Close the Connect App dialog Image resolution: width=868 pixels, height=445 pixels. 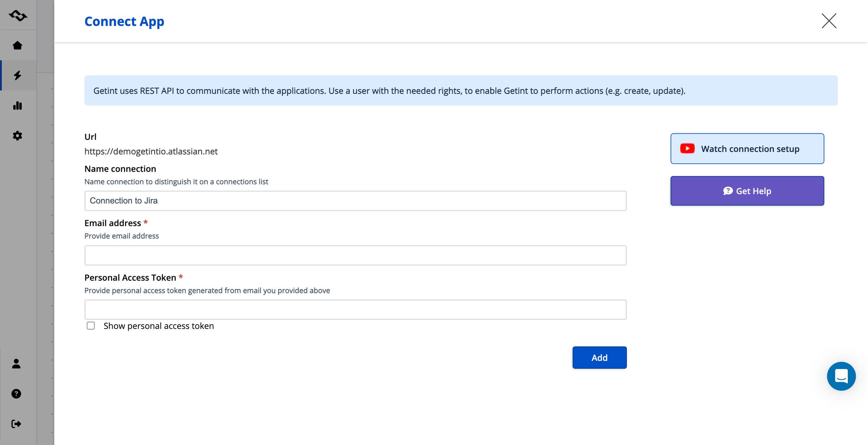pyautogui.click(x=829, y=21)
